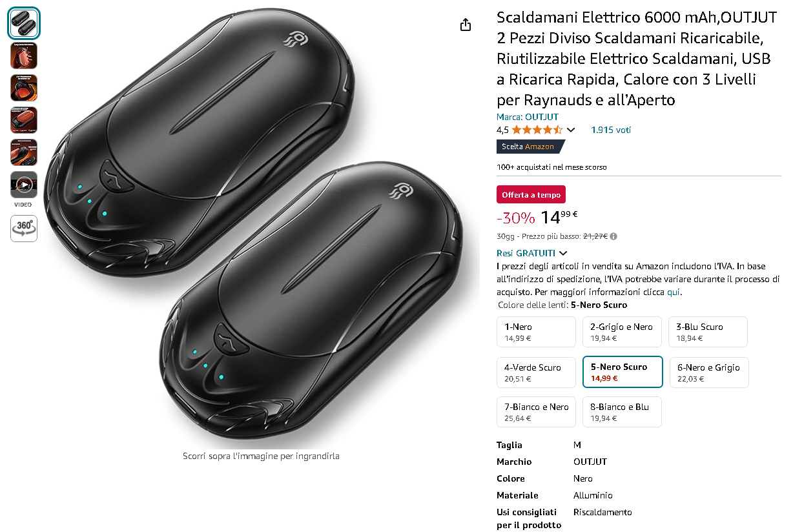Viewport: 793px width, 532px height.
Task: Click the share icon above product image
Action: pos(466,25)
